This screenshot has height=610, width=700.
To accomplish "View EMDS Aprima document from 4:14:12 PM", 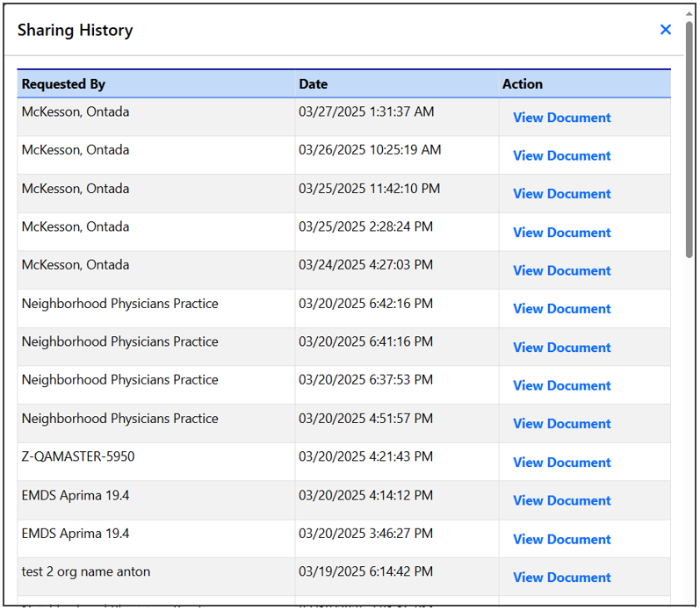I will coord(561,500).
